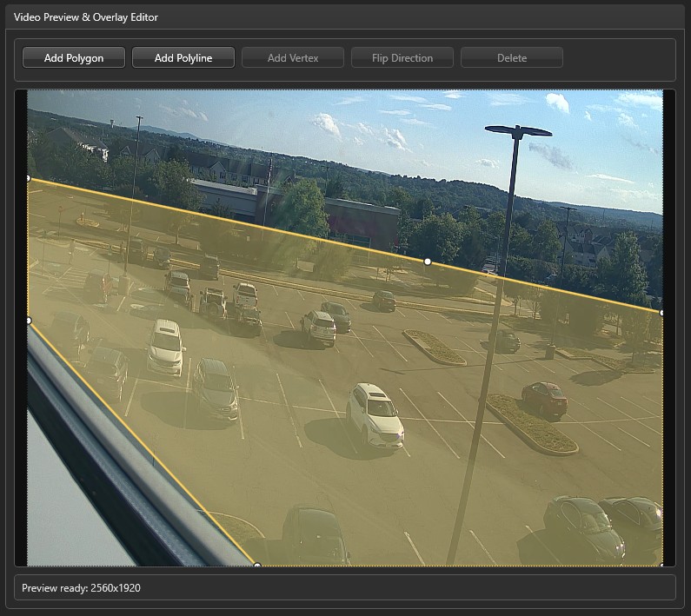The height and width of the screenshot is (616, 691).
Task: Select polygon vertex at bottom near railing end
Action: coord(258,565)
